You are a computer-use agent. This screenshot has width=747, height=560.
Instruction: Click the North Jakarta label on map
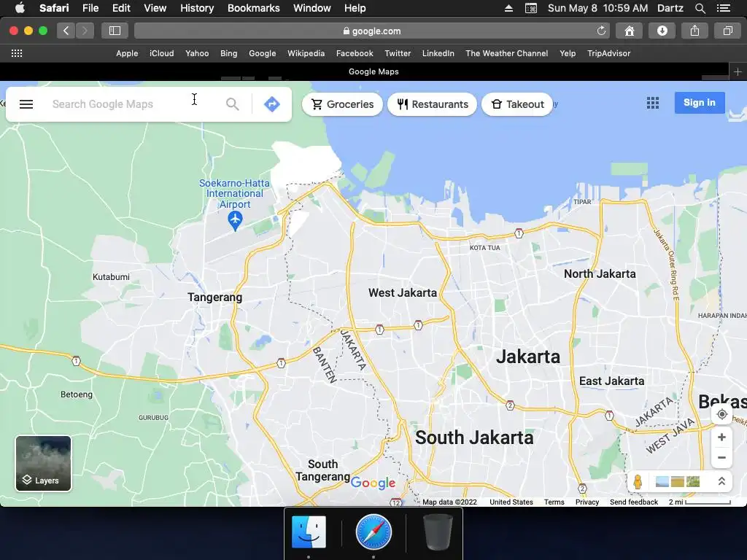(600, 274)
